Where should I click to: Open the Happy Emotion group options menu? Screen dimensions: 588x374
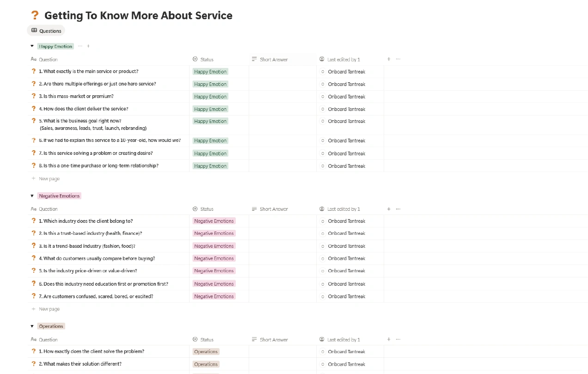[x=80, y=46]
